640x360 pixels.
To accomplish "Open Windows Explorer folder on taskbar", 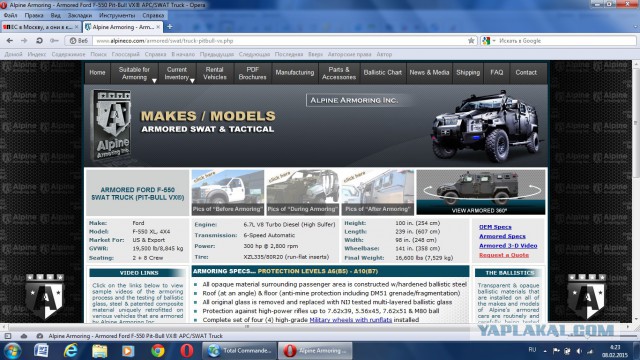I will click(x=99, y=351).
